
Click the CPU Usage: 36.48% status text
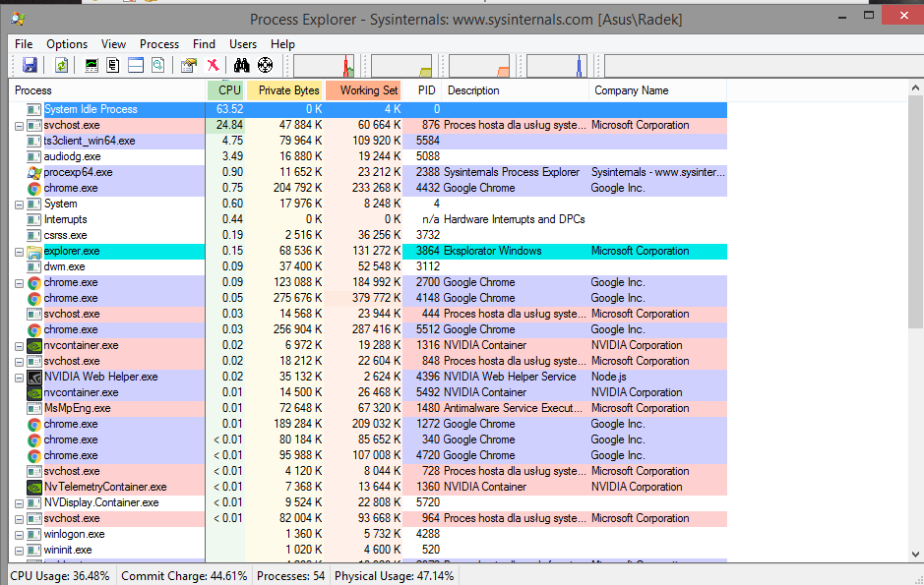coord(60,575)
